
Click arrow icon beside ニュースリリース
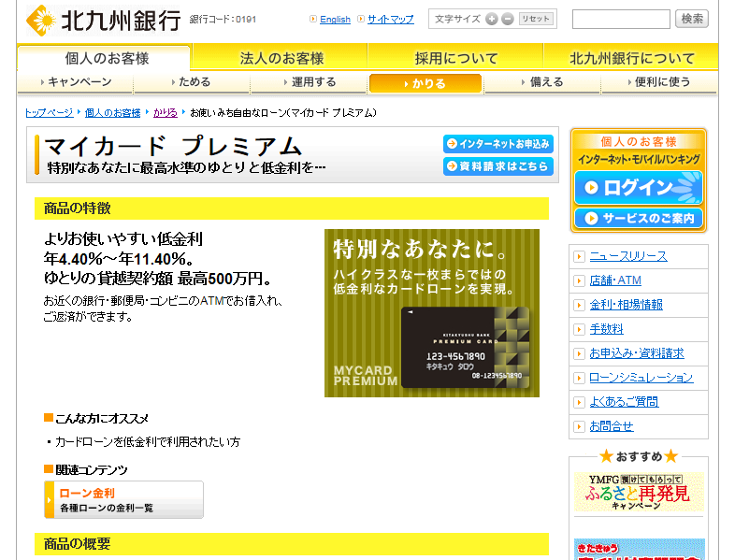[x=579, y=257]
